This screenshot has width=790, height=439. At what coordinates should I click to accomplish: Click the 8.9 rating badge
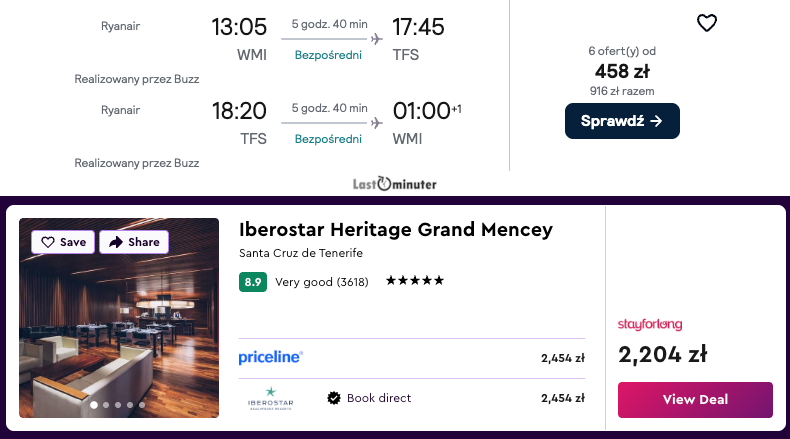(252, 282)
